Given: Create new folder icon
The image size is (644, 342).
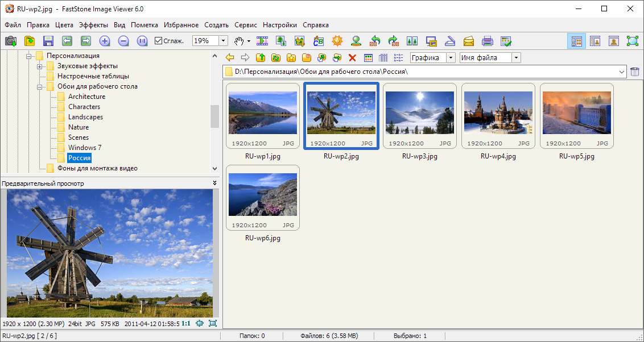Looking at the screenshot, I should coord(307,58).
